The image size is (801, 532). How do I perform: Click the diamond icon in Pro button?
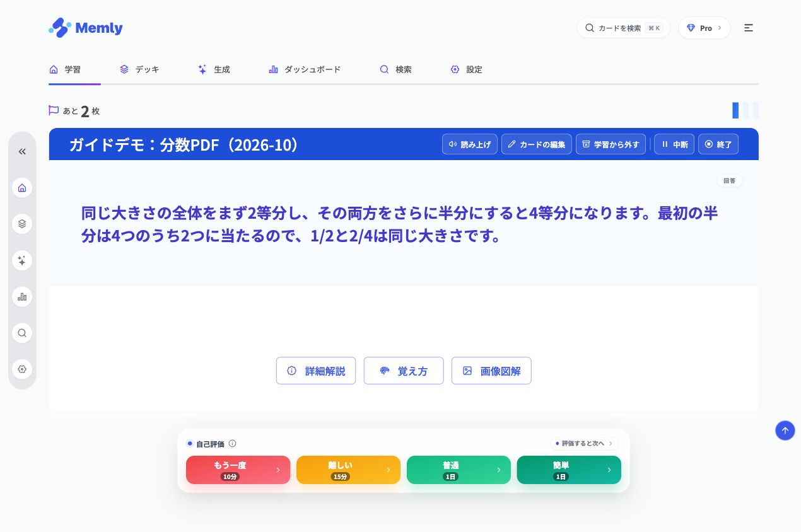(x=691, y=28)
